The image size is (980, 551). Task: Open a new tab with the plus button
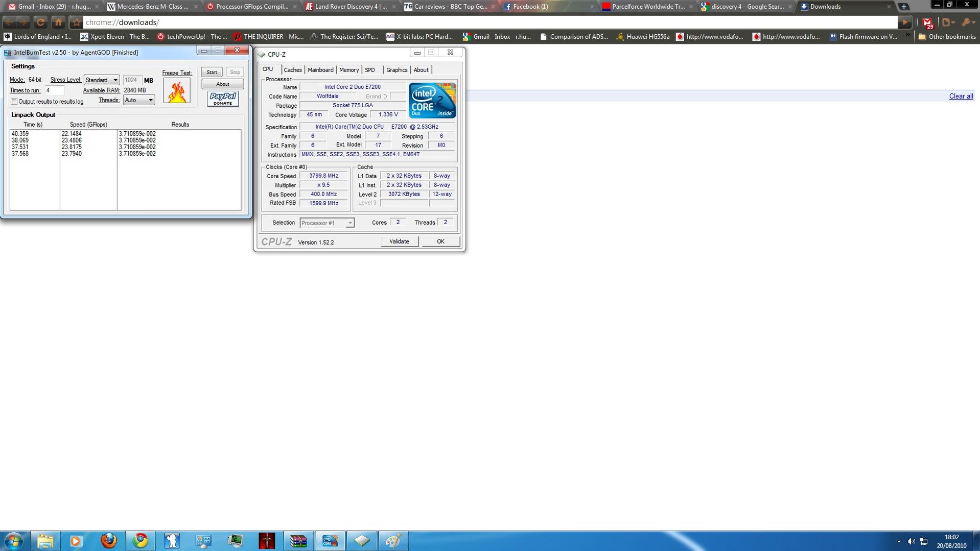coord(903,7)
